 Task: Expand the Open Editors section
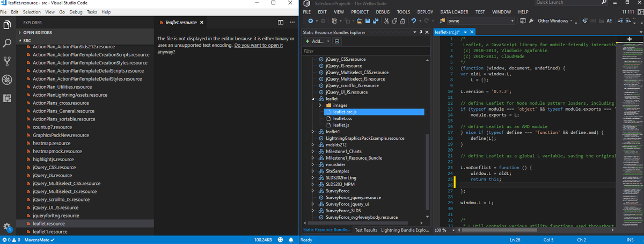[x=85, y=32]
